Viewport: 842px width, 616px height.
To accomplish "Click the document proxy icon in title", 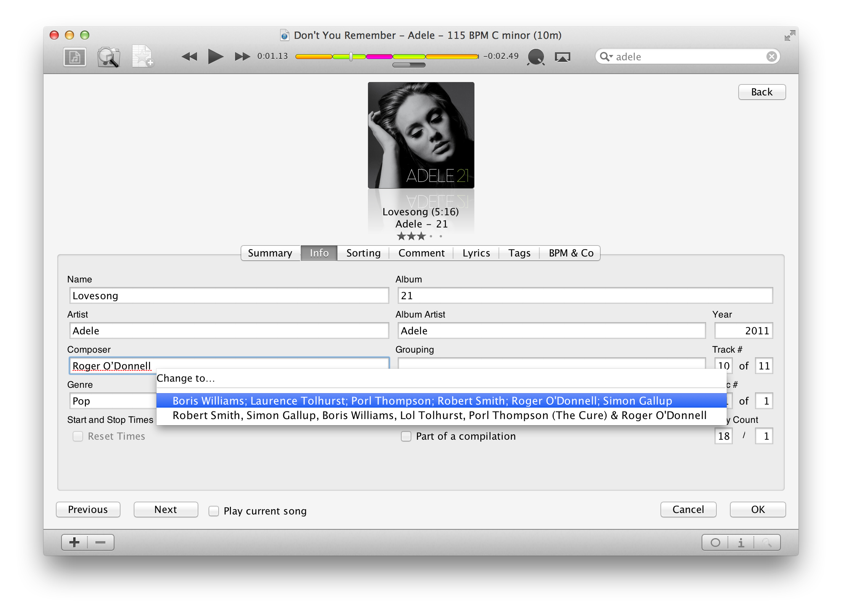I will pyautogui.click(x=284, y=35).
